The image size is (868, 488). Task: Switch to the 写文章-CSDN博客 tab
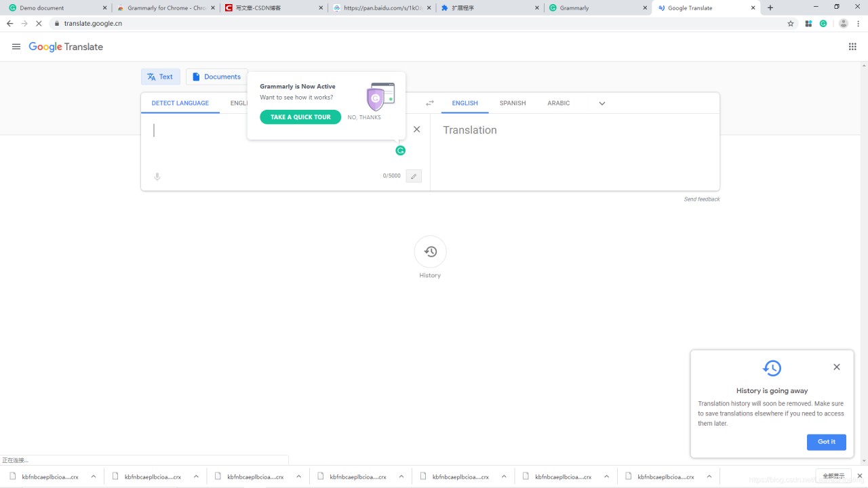coord(273,8)
